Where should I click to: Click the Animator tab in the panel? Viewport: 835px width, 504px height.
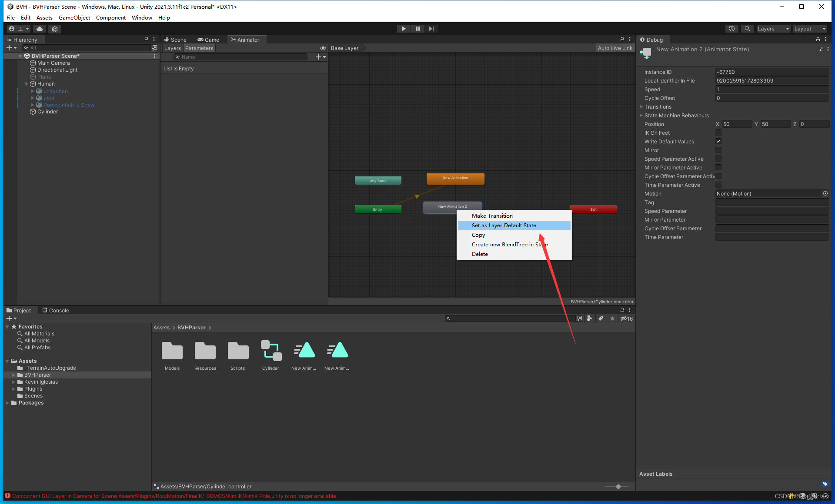point(247,39)
